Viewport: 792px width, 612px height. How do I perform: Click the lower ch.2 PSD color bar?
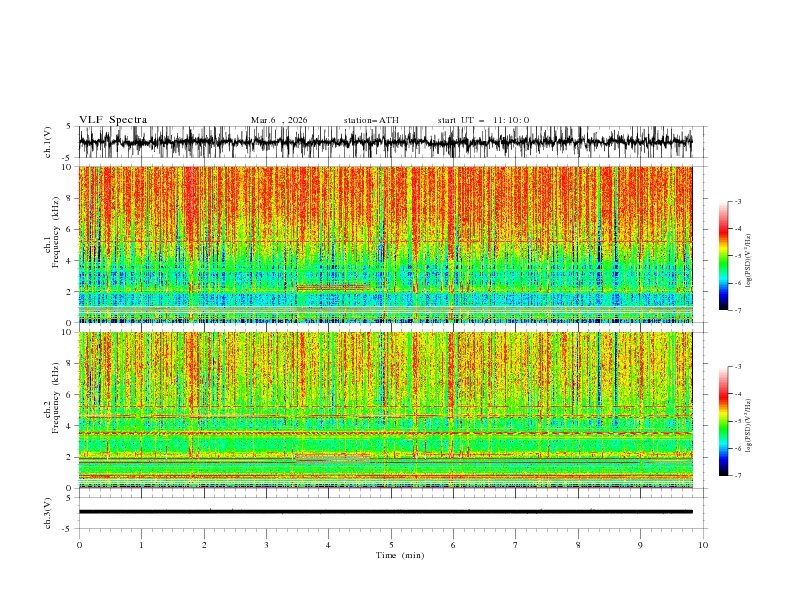click(x=723, y=421)
